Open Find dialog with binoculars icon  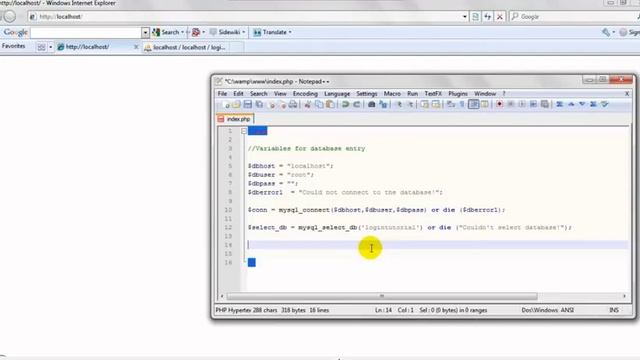(371, 104)
